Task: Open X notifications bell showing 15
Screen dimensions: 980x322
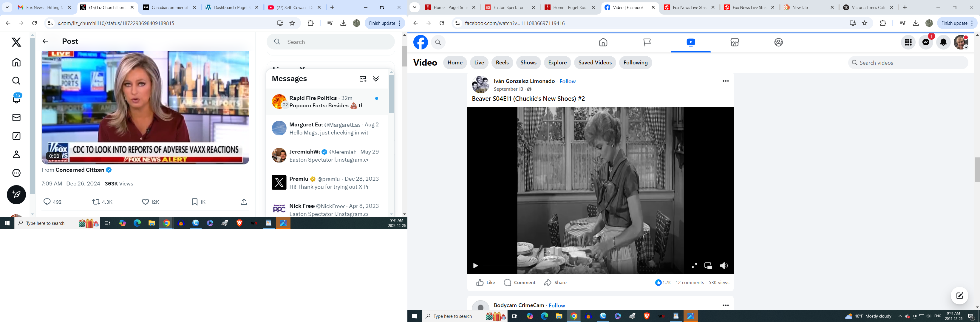Action: 16,99
